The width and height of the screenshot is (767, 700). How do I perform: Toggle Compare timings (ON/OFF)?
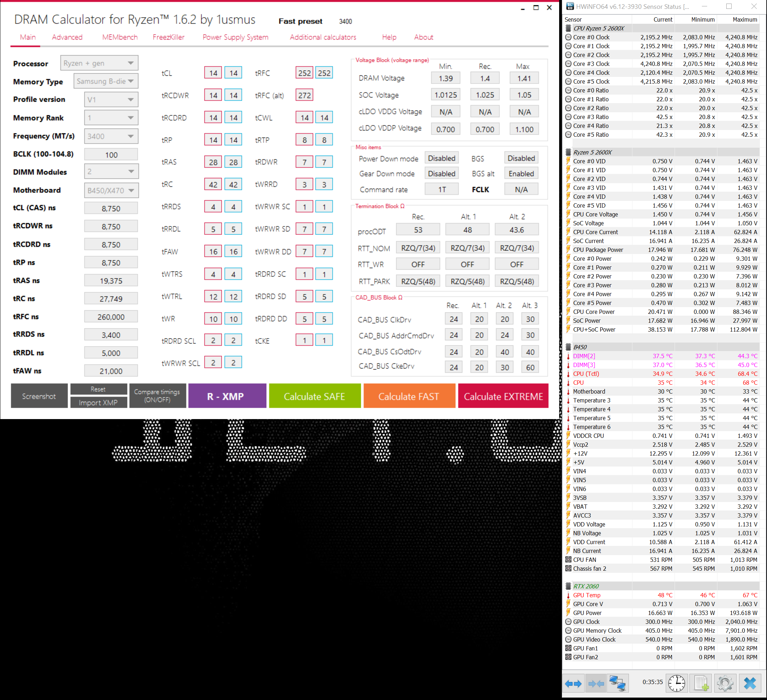click(x=157, y=396)
